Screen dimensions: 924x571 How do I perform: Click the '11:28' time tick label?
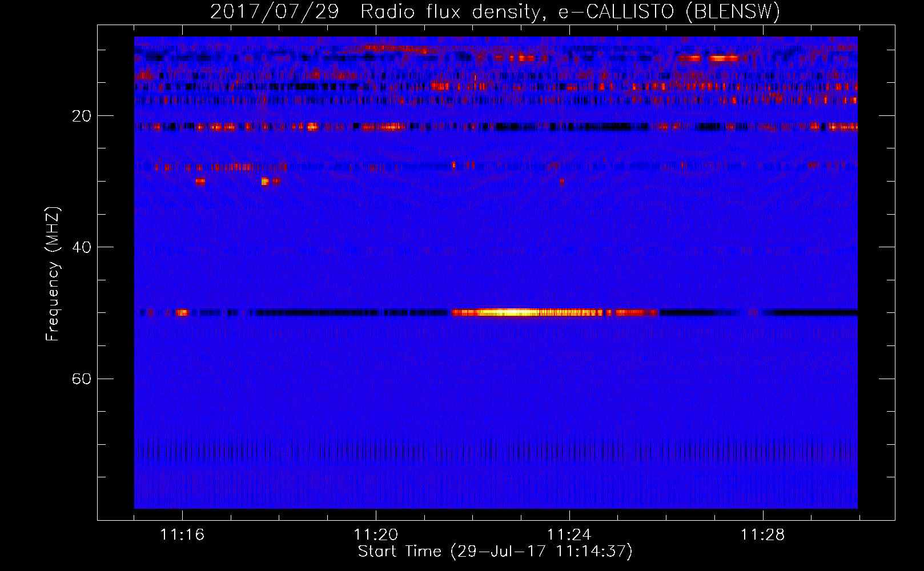763,535
